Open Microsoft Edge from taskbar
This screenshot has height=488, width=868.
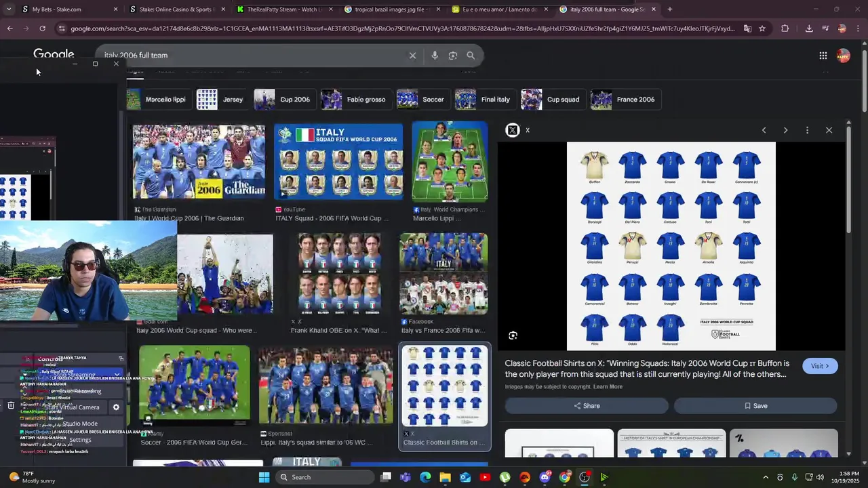coord(425,477)
